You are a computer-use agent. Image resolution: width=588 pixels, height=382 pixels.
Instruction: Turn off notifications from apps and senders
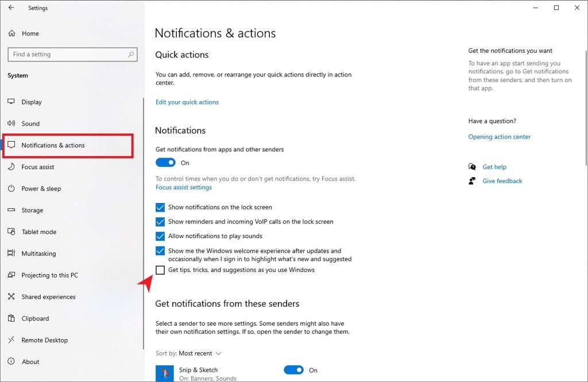(165, 163)
